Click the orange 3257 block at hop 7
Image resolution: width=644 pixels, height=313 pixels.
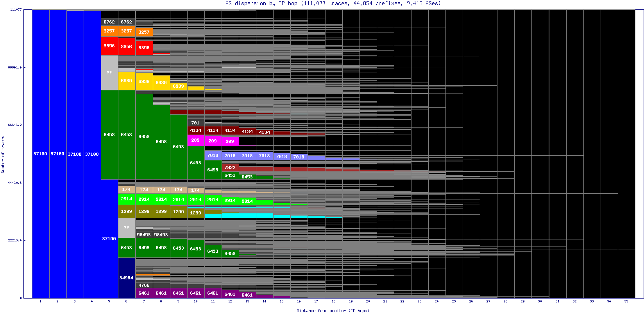pyautogui.click(x=144, y=32)
